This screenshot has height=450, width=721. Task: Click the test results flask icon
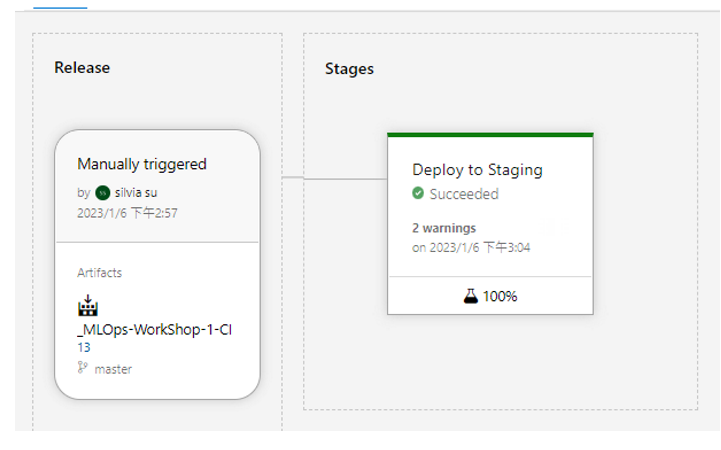pos(471,296)
